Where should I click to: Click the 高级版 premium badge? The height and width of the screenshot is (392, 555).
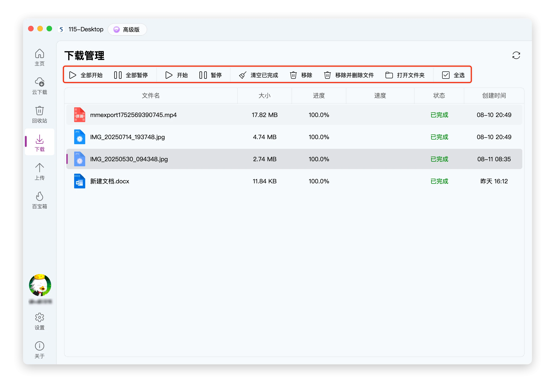pos(127,29)
